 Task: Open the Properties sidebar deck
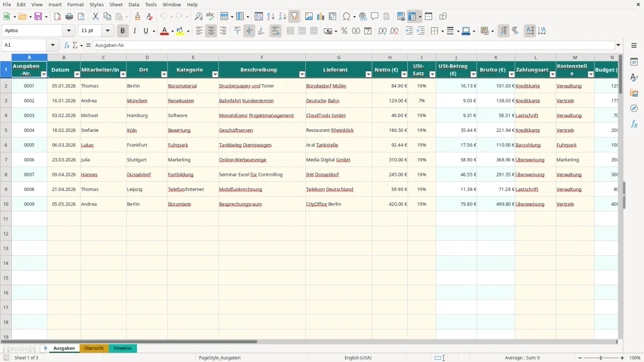click(634, 62)
